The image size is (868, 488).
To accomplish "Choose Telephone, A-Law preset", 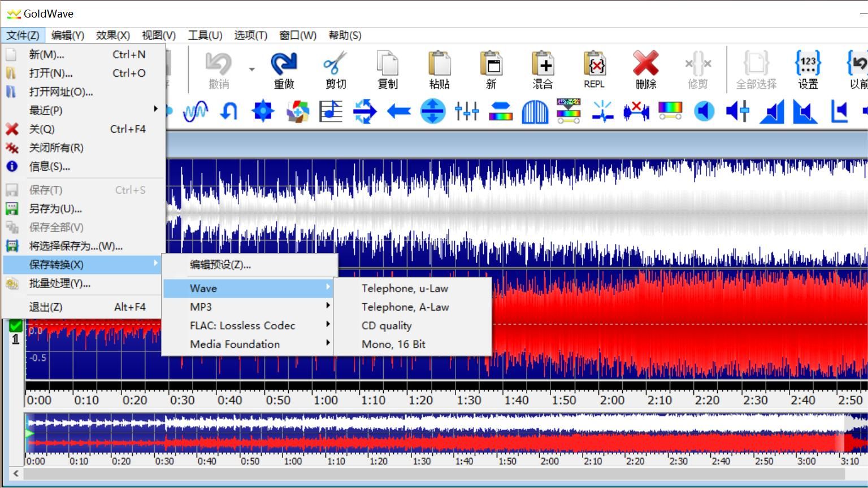I will 413,307.
